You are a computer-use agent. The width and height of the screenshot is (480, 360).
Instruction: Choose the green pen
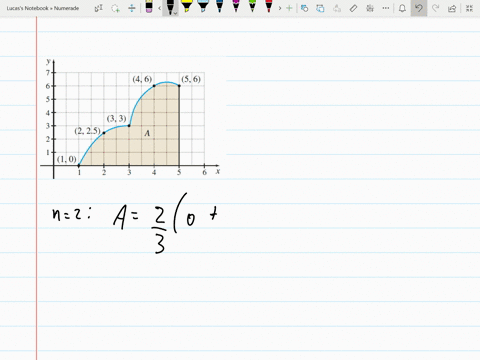pyautogui.click(x=252, y=6)
